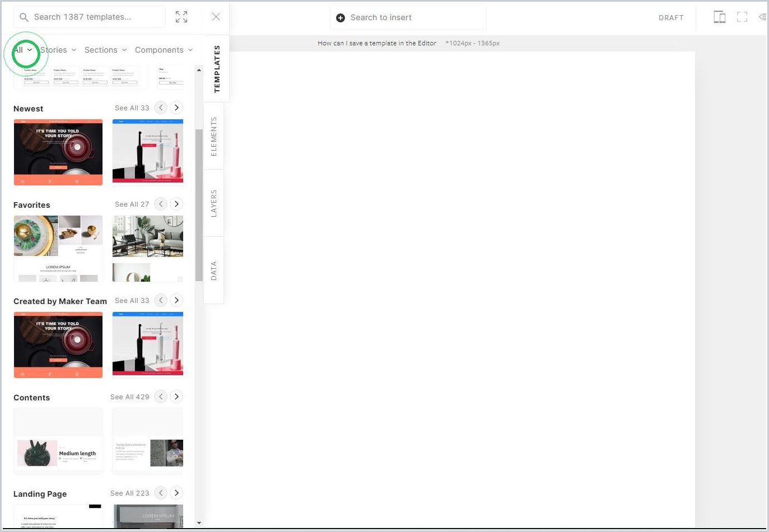Viewport: 769px width, 532px height.
Task: Click the scrollbar down arrow in templates panel
Action: pyautogui.click(x=199, y=523)
